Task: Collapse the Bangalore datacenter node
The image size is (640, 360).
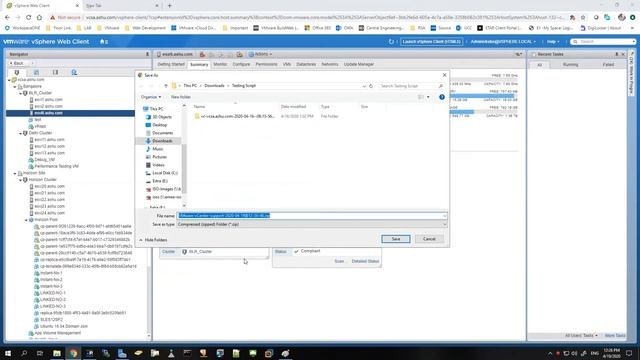Action: [x=15, y=87]
